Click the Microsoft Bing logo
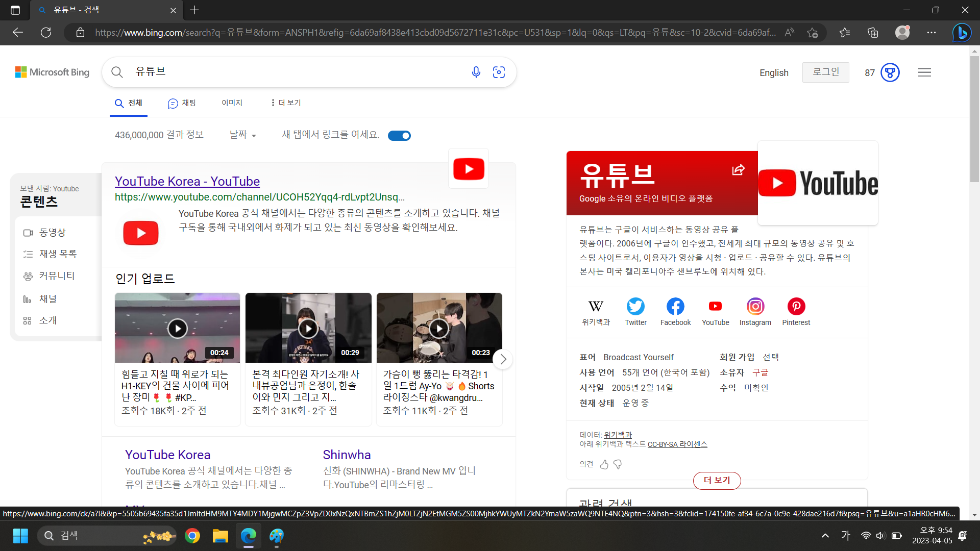This screenshot has width=980, height=551. [x=52, y=72]
